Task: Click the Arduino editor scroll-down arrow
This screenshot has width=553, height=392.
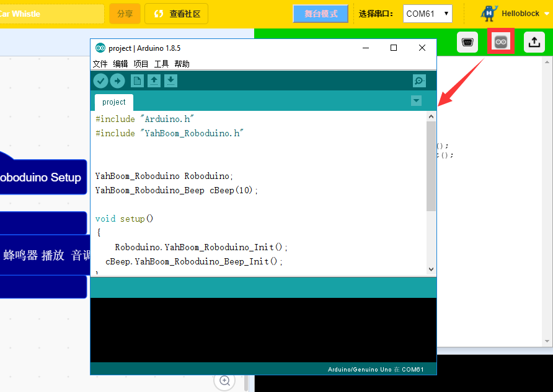Action: click(431, 269)
